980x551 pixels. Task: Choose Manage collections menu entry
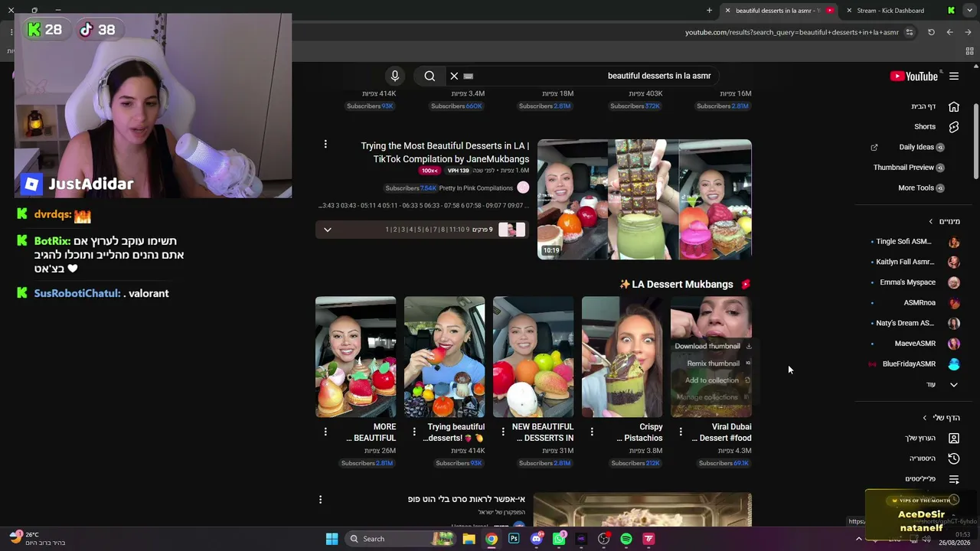pyautogui.click(x=713, y=397)
